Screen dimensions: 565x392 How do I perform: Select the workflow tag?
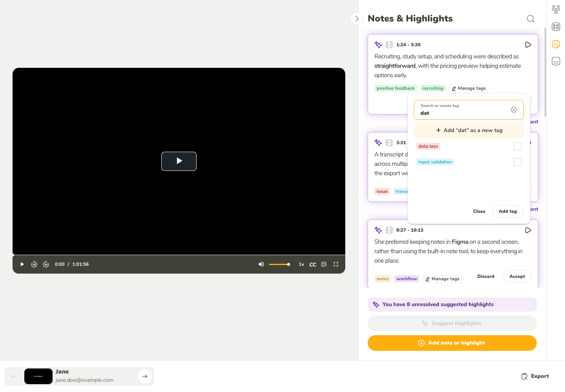406,279
